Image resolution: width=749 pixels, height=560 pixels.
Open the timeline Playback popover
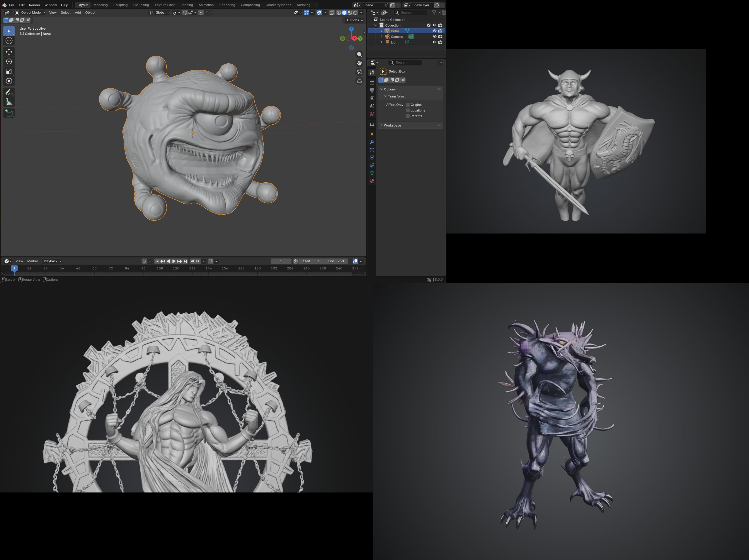(52, 261)
